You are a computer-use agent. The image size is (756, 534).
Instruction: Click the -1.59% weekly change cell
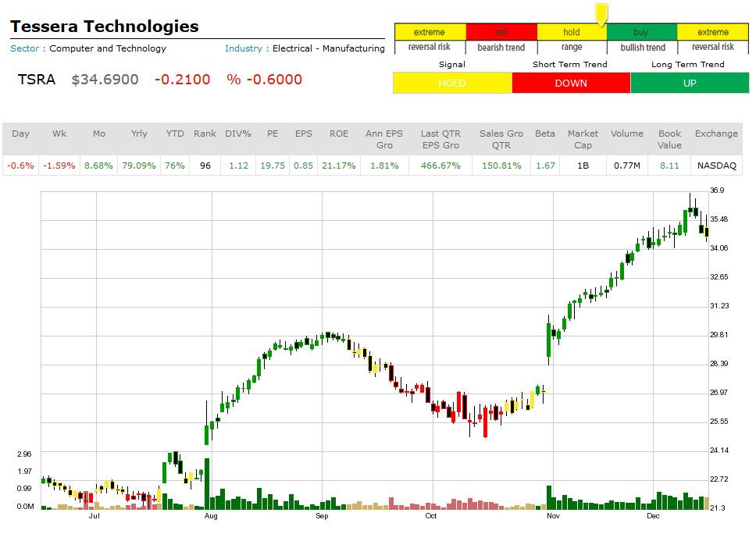click(x=59, y=166)
